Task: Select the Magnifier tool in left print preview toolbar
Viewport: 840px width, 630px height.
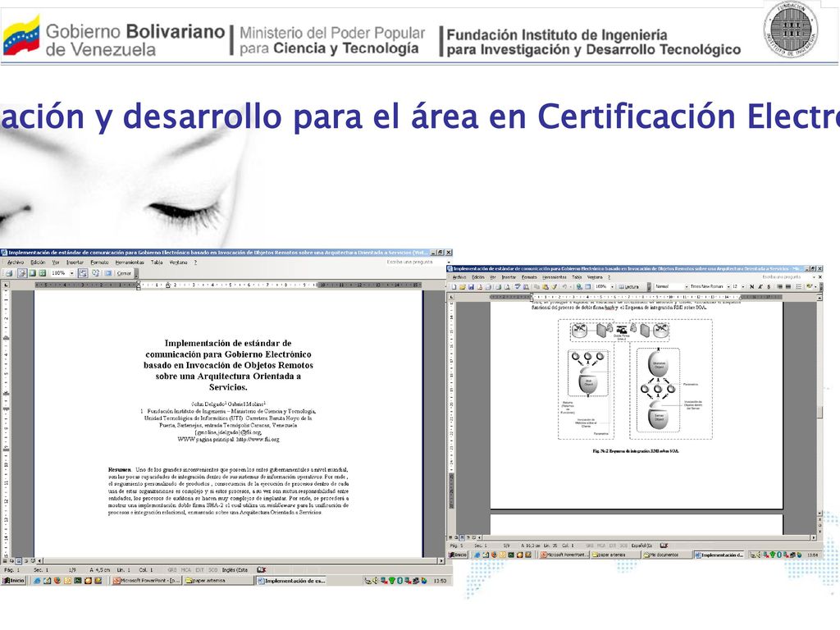Action: [22, 272]
